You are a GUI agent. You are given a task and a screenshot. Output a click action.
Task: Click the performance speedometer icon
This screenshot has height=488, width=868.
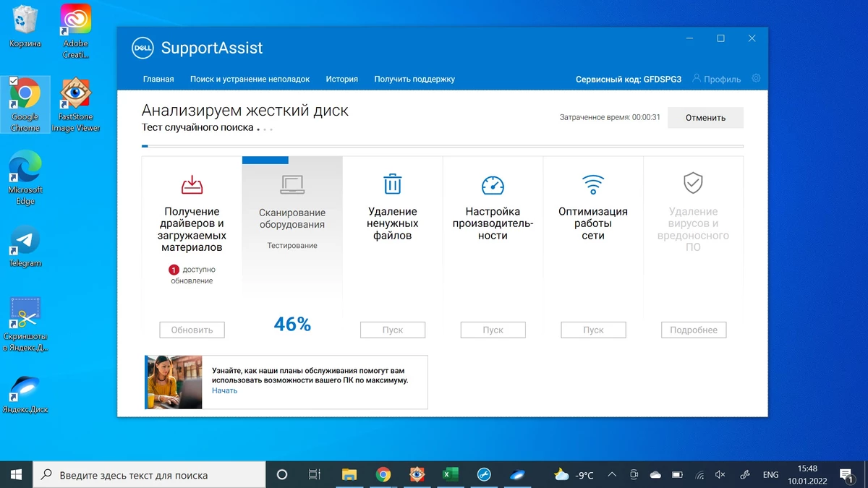tap(493, 184)
